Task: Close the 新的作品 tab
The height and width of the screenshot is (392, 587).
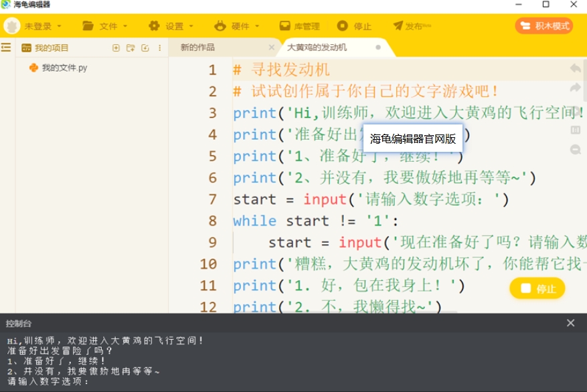Action: click(271, 47)
